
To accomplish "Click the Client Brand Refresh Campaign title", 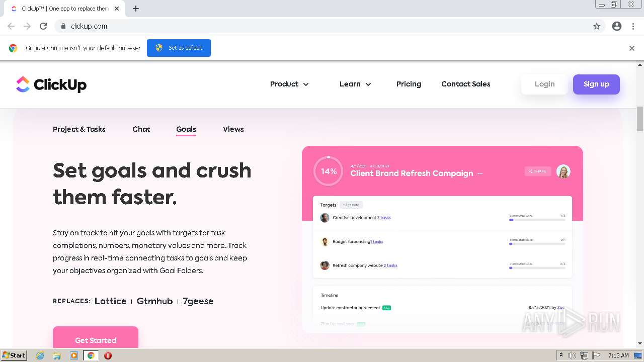I will pos(412,173).
